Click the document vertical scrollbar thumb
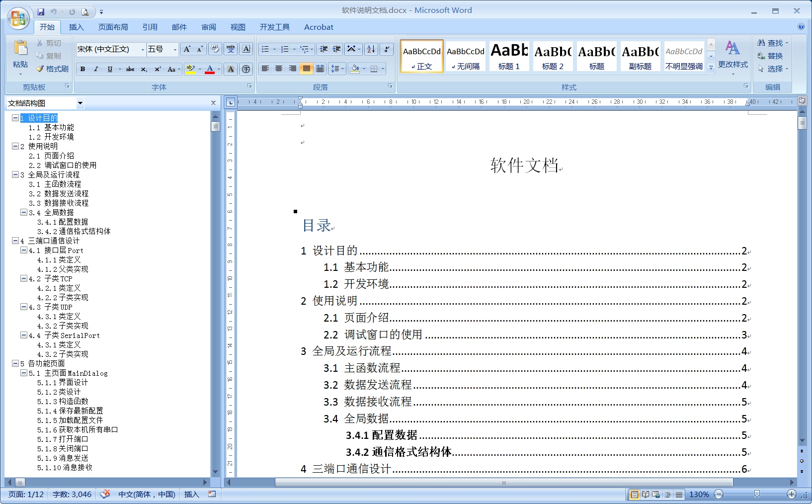Viewport: 812px width, 504px height. (802, 122)
